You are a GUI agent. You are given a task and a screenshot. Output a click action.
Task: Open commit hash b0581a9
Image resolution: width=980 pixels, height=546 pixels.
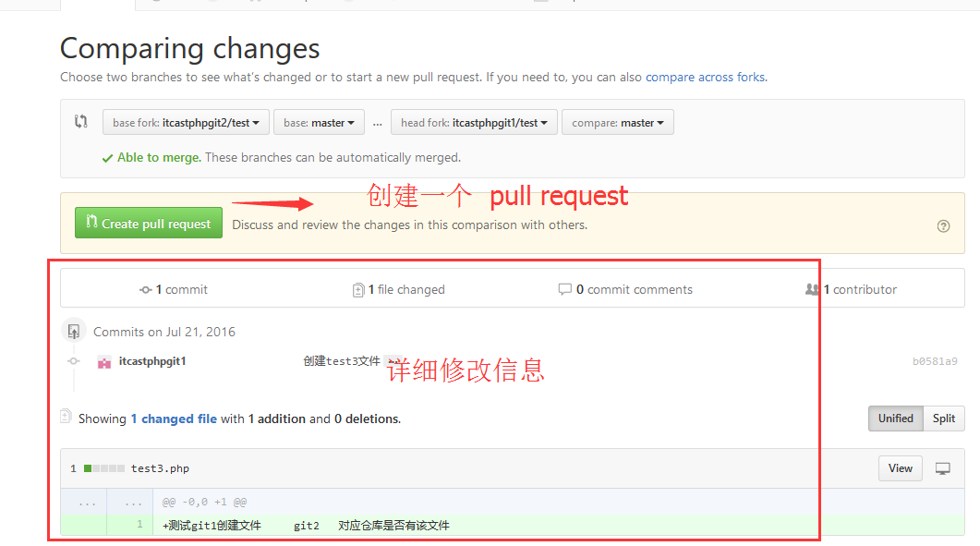click(x=935, y=361)
